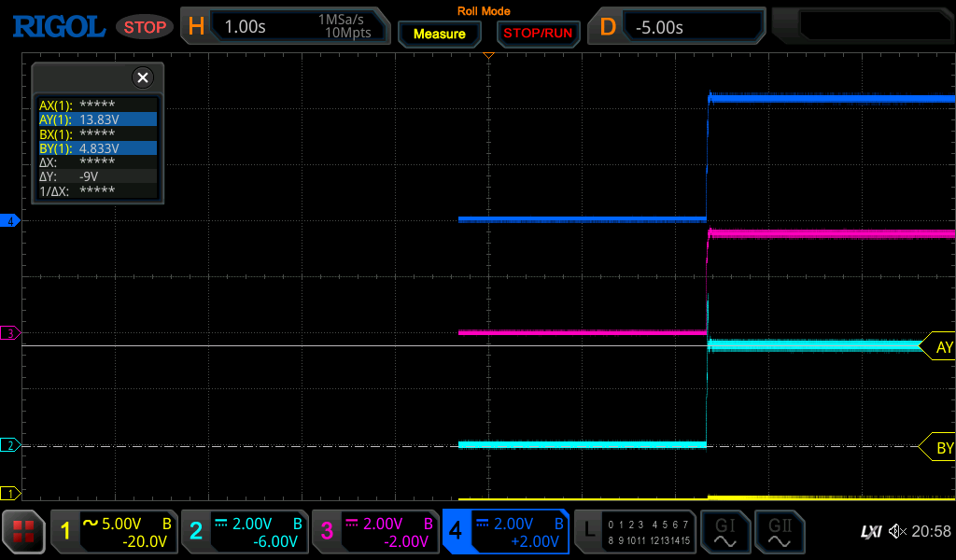Tap the 1MSa/s sample rate readout

click(341, 20)
